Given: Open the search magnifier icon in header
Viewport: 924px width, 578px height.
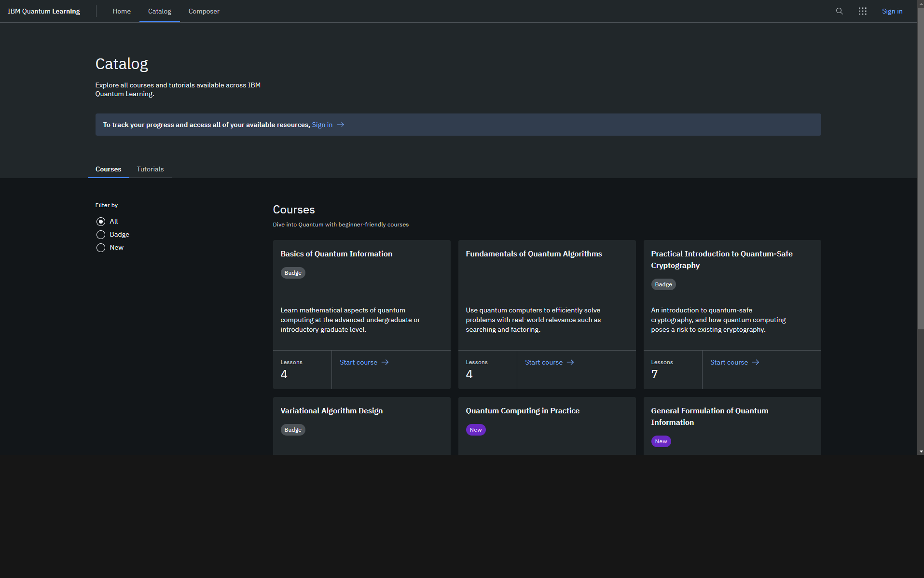Looking at the screenshot, I should coord(840,11).
